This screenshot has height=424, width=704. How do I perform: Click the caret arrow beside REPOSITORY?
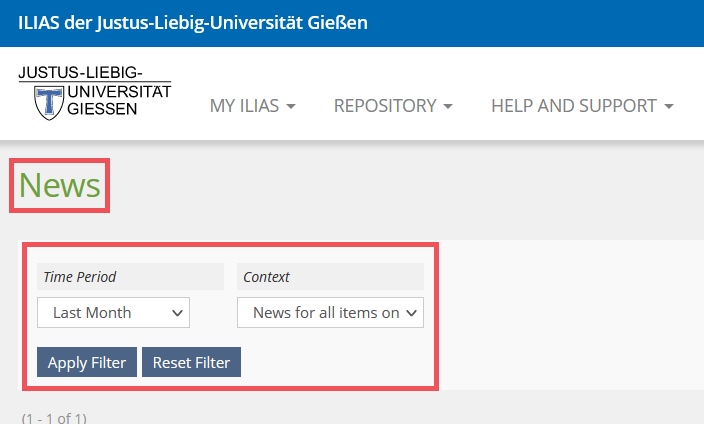tap(448, 107)
